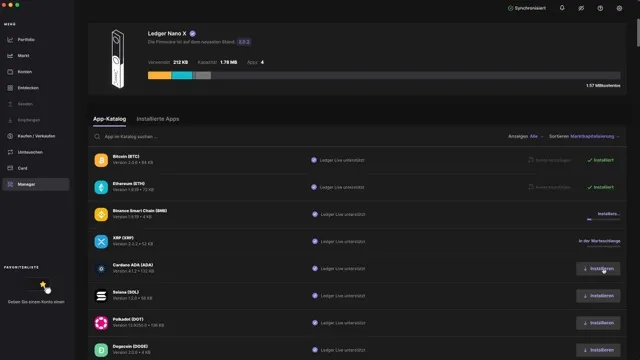Click the Polkadot app icon
640x360 pixels.
(101, 323)
